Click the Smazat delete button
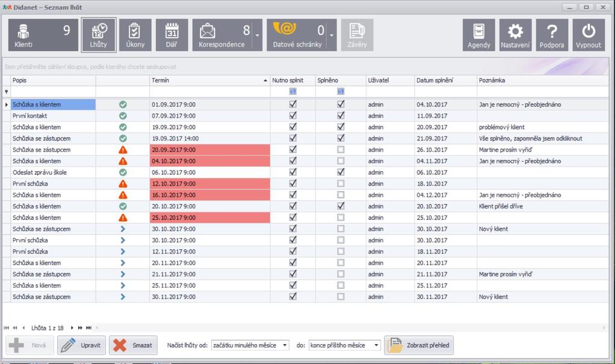Image resolution: width=615 pixels, height=364 pixels. (x=133, y=345)
